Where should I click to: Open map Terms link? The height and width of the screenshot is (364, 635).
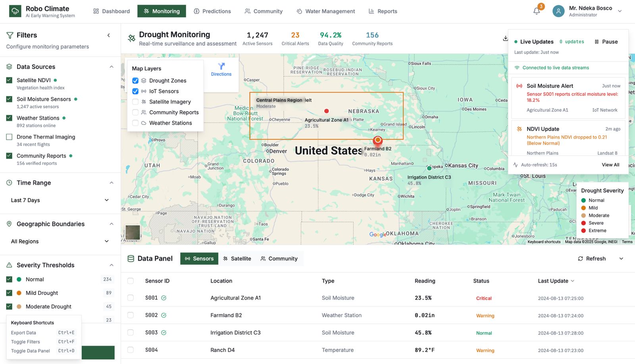coord(627,242)
